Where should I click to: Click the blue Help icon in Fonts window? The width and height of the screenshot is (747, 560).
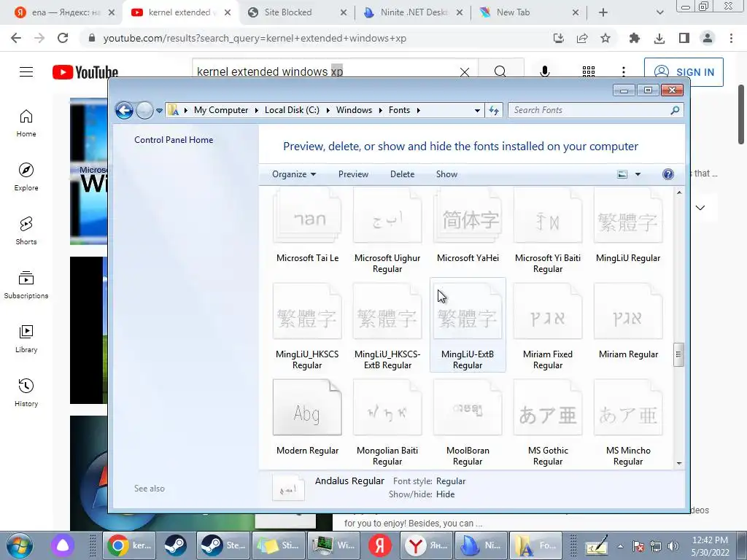point(668,174)
